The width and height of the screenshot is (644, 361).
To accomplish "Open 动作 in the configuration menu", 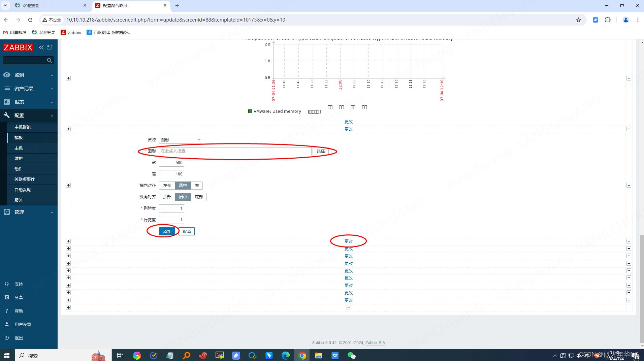I will (19, 169).
